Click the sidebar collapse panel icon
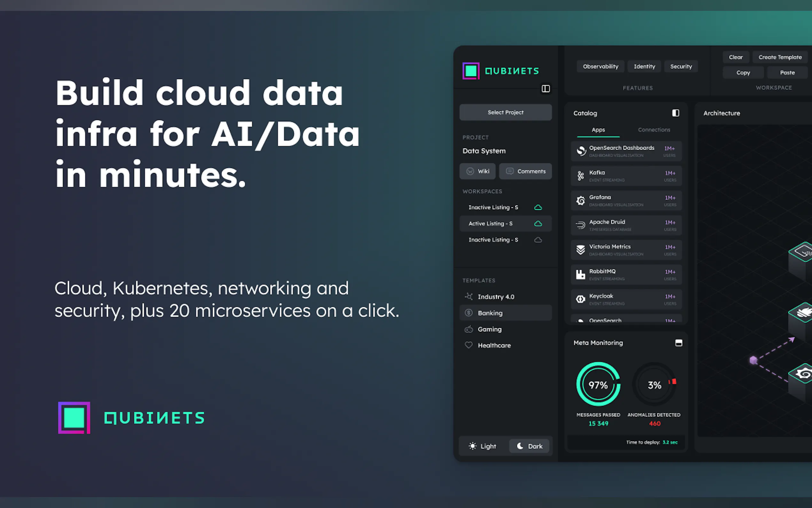The width and height of the screenshot is (812, 508). (545, 89)
